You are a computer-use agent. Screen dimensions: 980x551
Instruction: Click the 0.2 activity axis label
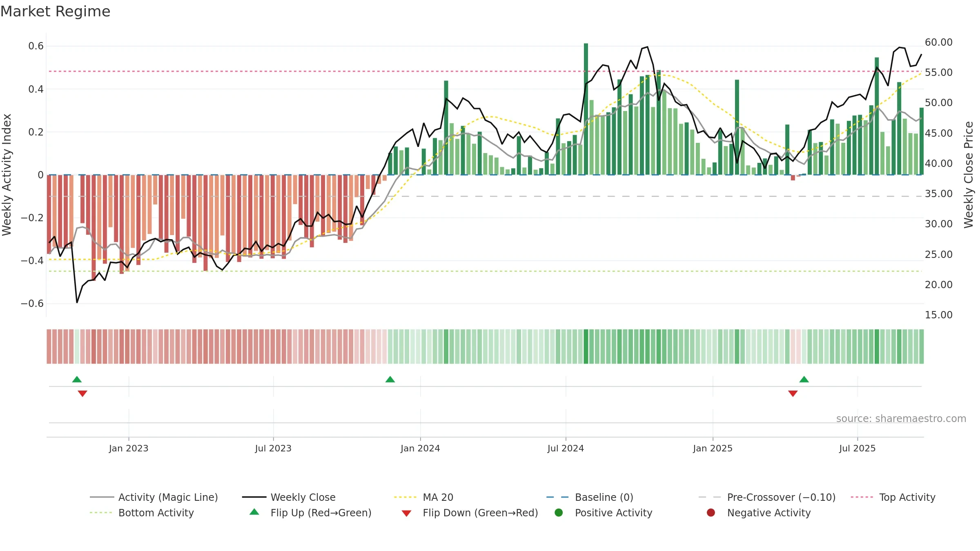(36, 132)
